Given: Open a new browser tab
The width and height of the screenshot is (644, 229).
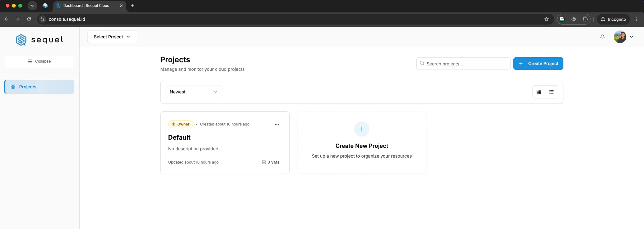Looking at the screenshot, I should coord(133,6).
